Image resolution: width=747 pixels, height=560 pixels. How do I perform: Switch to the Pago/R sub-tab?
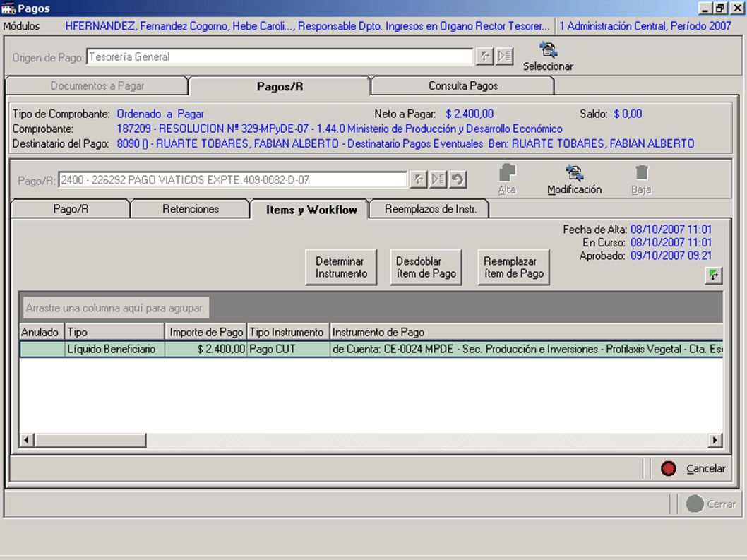tap(71, 209)
